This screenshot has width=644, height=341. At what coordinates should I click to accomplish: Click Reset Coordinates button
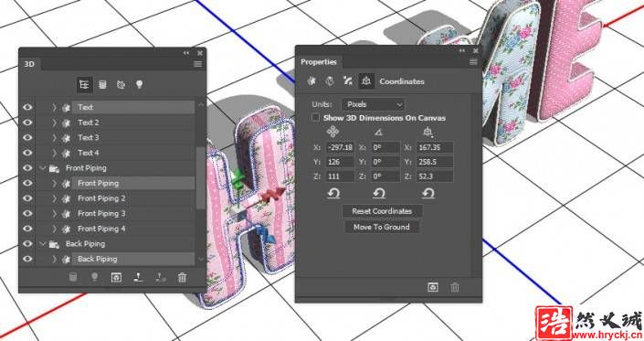click(x=382, y=211)
